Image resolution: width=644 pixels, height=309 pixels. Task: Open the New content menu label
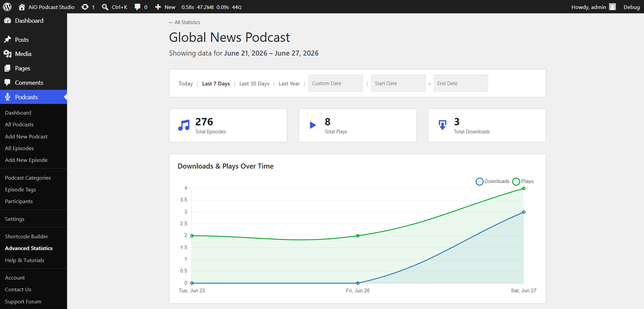(x=170, y=7)
